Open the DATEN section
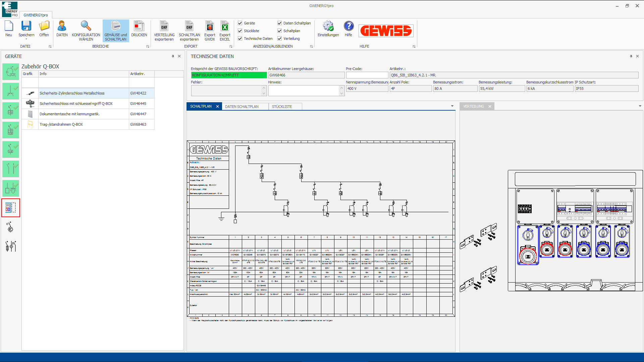644x362 pixels. pos(62,29)
